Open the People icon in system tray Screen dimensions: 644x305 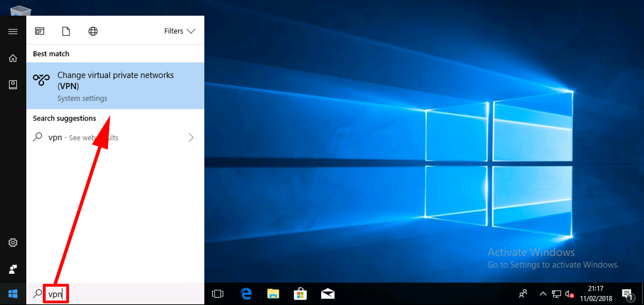click(x=523, y=294)
